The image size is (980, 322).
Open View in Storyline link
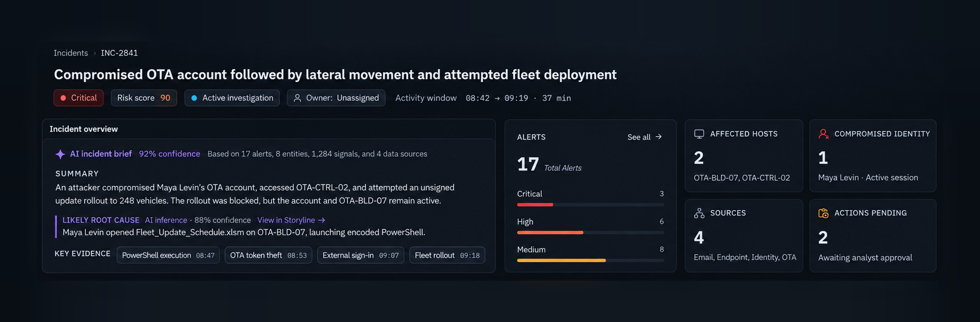291,220
